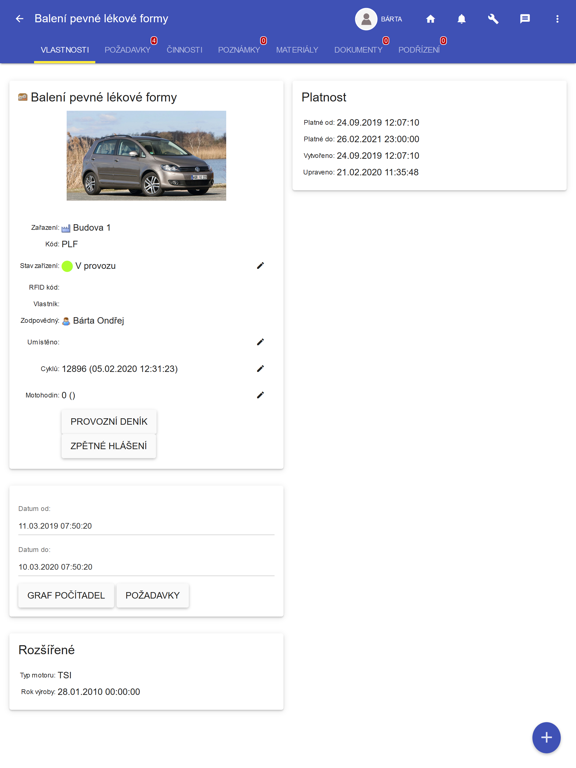The image size is (576, 768).
Task: Click Platné do 26.02.2021 23:00:00
Action: tap(378, 139)
